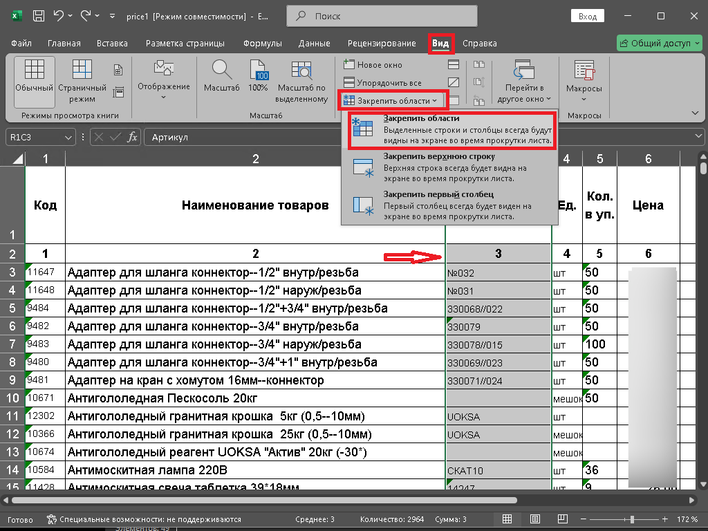
Task: Click the Select All corner triangle
Action: coord(18,159)
